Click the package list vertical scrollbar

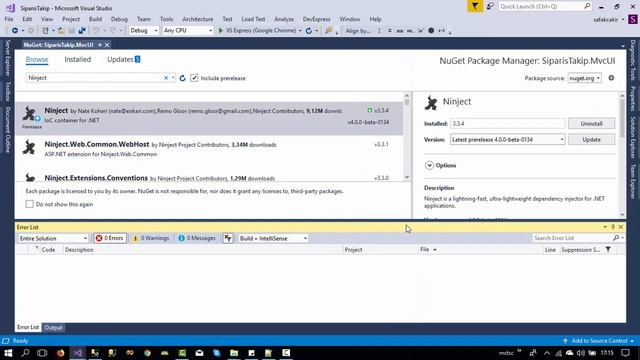(407, 137)
